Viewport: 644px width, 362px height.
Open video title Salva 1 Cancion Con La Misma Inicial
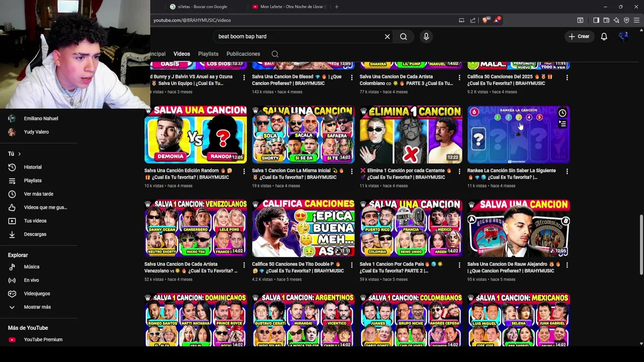tap(298, 174)
